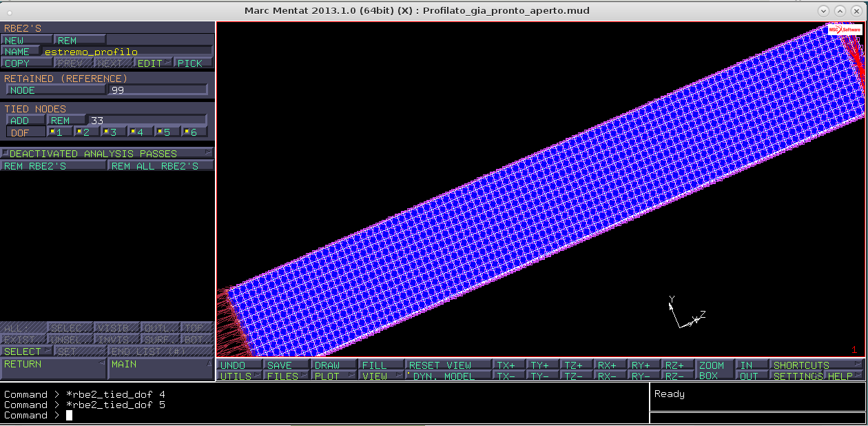Viewport: 868px width, 426px height.
Task: Click the retained node field showing 99
Action: [158, 90]
